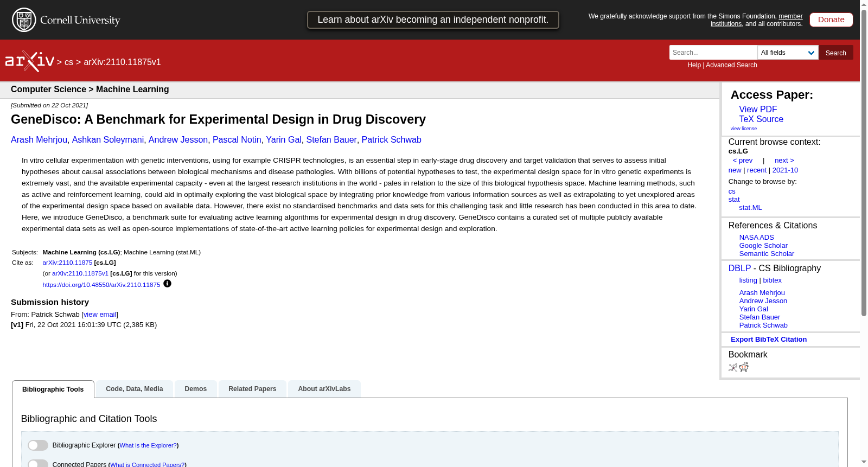The width and height of the screenshot is (868, 467).
Task: Open the new cs.LG listings
Action: (x=735, y=170)
